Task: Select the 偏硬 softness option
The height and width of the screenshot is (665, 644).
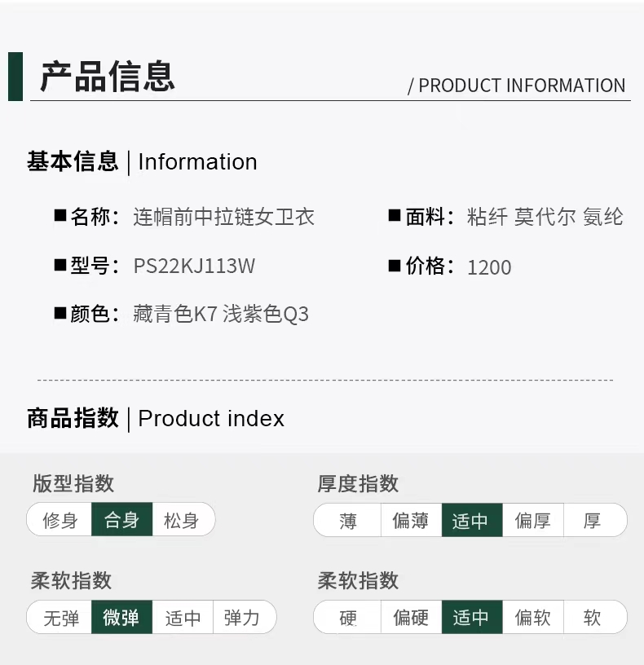Action: click(411, 618)
